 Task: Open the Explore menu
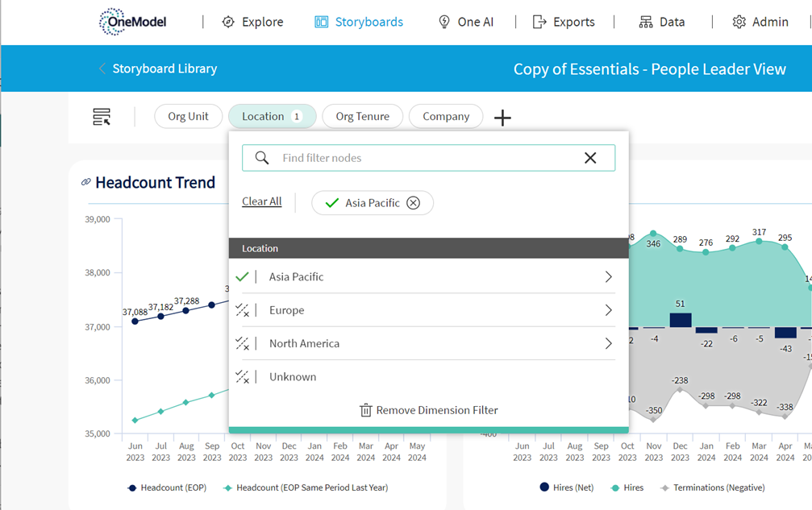coord(252,22)
